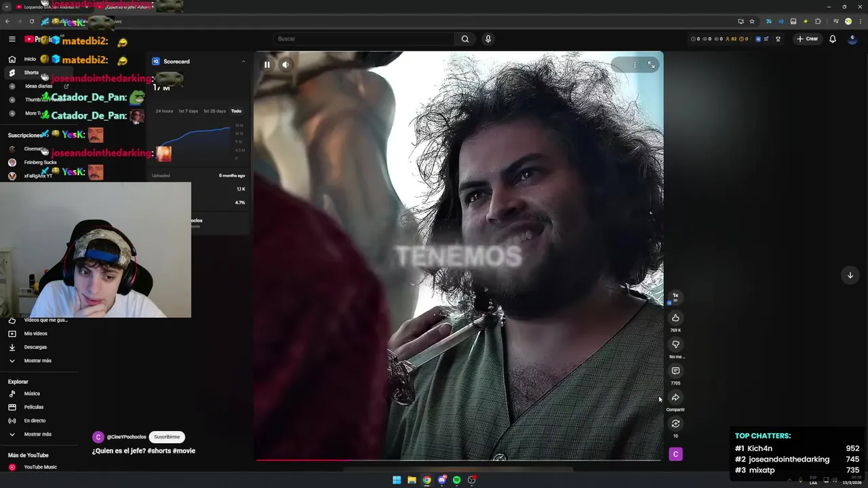Open Spotify from the taskbar
Screen dimensions: 868x488
pos(456,480)
